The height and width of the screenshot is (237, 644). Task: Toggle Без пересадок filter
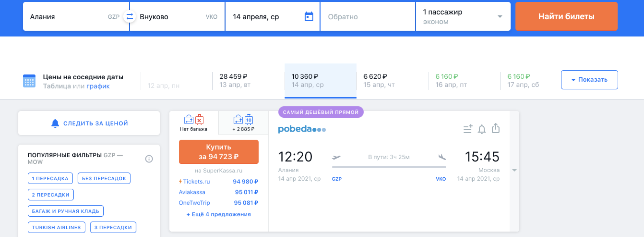(x=104, y=178)
